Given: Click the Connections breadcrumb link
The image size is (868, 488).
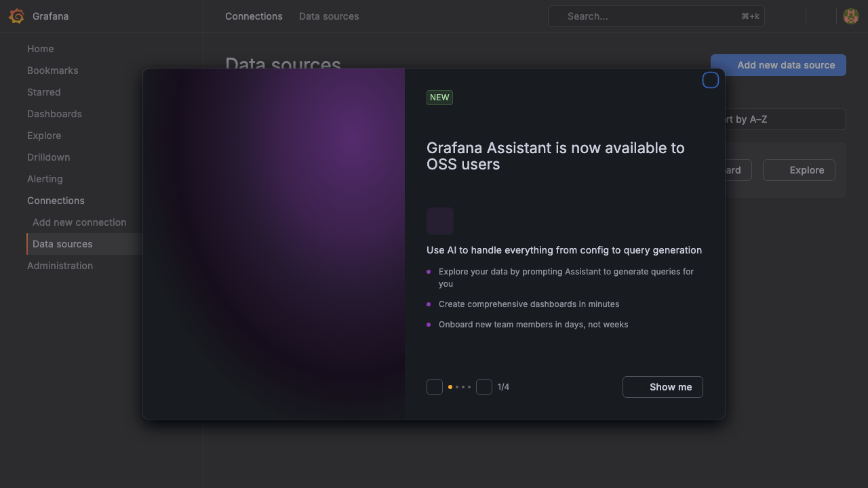Looking at the screenshot, I should pyautogui.click(x=254, y=16).
